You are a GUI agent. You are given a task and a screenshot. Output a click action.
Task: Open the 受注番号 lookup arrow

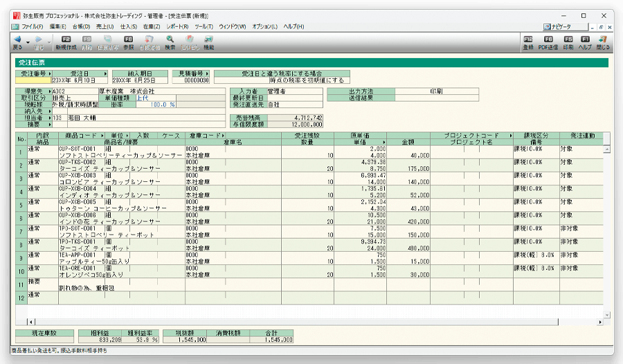(50, 73)
